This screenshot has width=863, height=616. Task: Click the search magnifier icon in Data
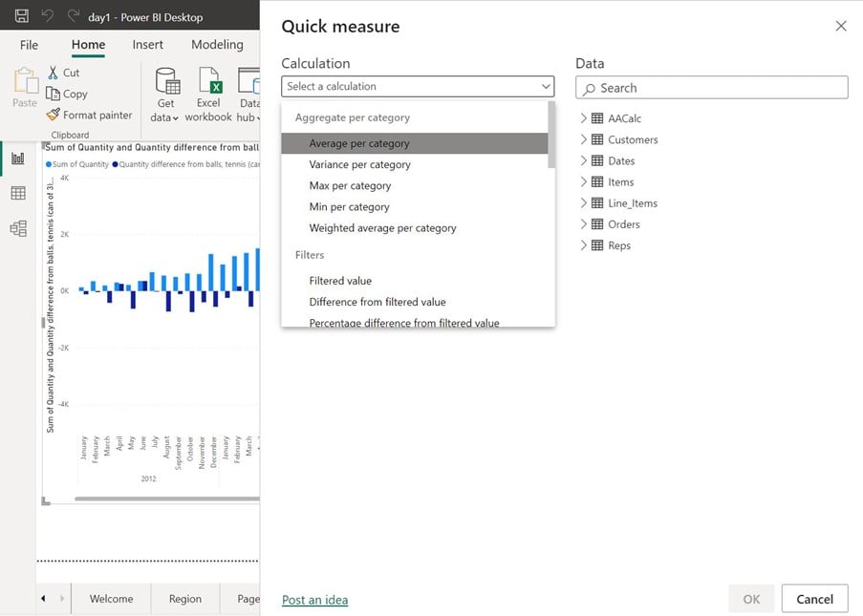(589, 89)
